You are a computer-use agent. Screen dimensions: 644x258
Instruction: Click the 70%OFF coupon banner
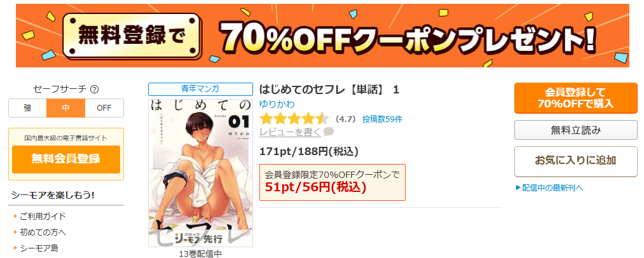pos(322,36)
